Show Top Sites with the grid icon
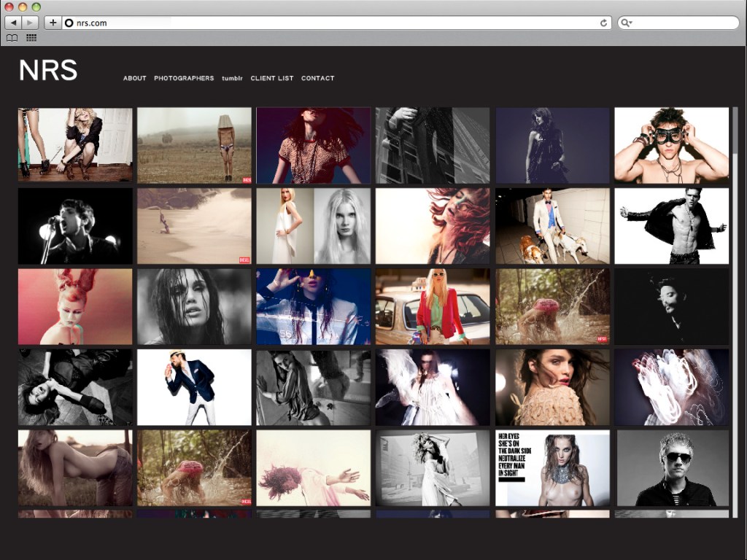The image size is (747, 560). click(31, 38)
